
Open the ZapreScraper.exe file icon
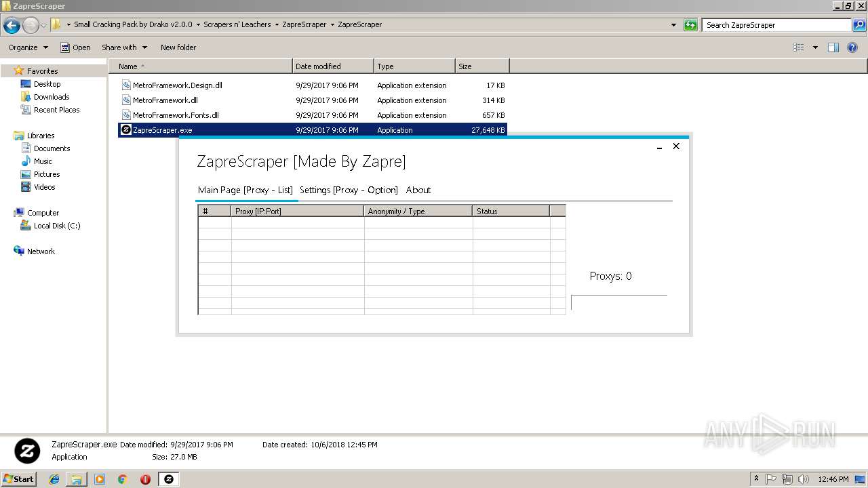(x=125, y=129)
